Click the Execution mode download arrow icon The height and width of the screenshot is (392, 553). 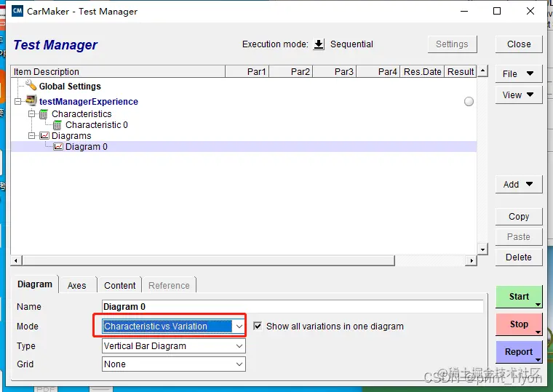click(319, 44)
